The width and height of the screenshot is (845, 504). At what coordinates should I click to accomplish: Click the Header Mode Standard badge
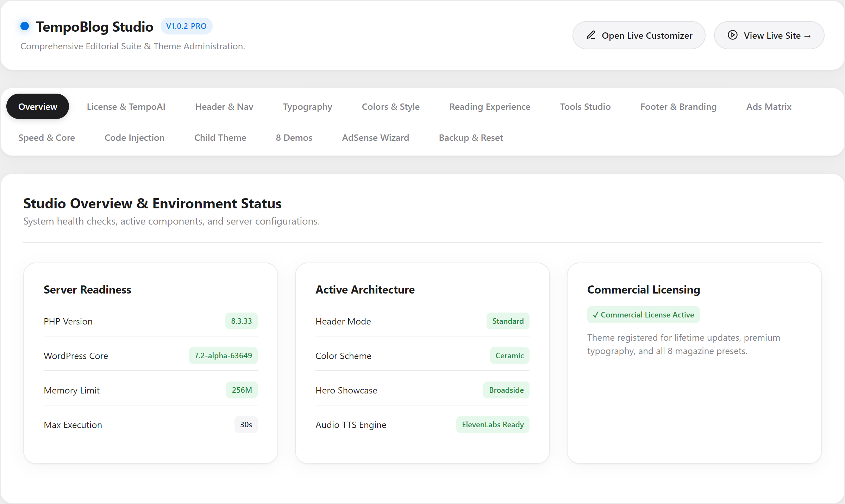click(x=508, y=321)
